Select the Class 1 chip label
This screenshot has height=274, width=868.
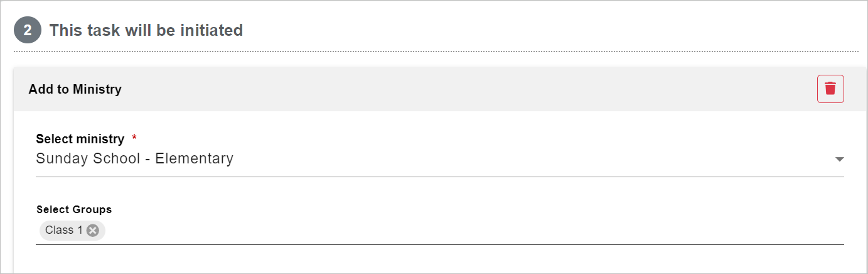click(x=64, y=230)
